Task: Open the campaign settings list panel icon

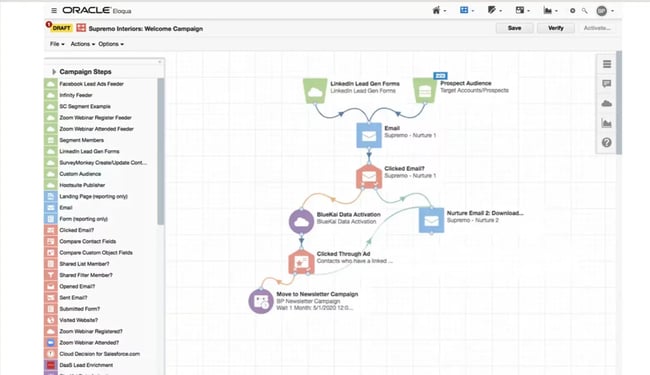Action: coord(607,64)
